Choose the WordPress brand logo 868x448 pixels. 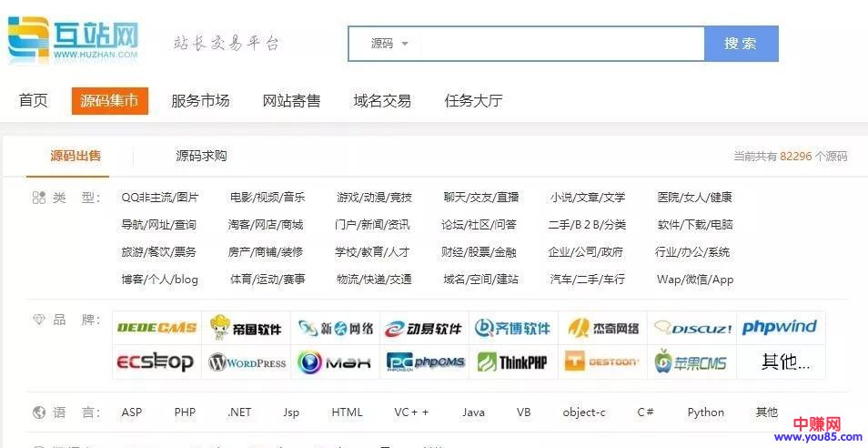pyautogui.click(x=247, y=362)
